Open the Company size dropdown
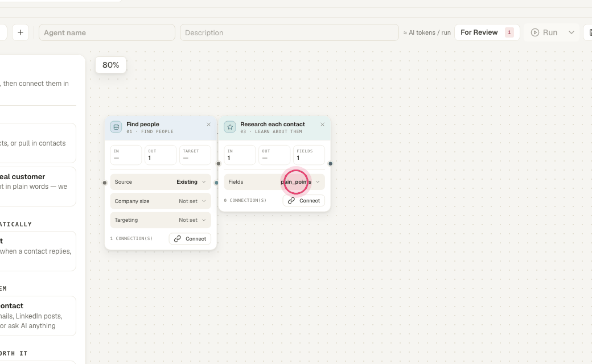The height and width of the screenshot is (364, 592). pyautogui.click(x=161, y=201)
